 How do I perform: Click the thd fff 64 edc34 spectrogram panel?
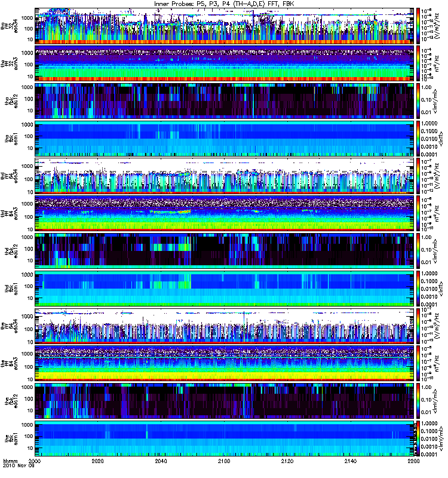point(225,176)
